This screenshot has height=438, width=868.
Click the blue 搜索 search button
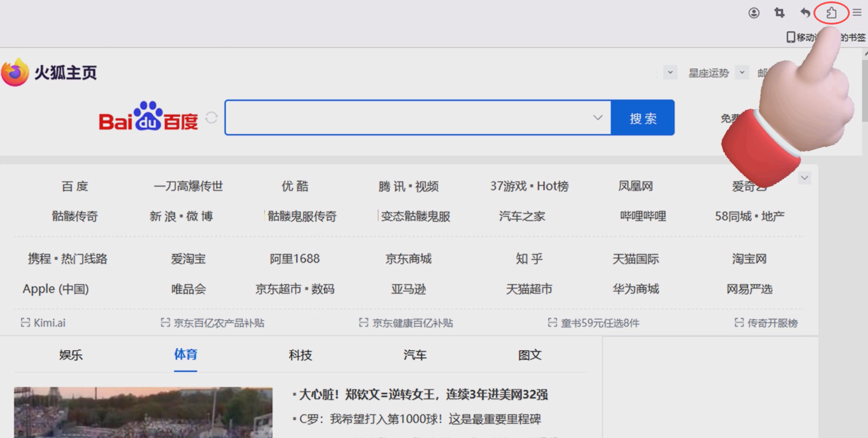click(643, 117)
